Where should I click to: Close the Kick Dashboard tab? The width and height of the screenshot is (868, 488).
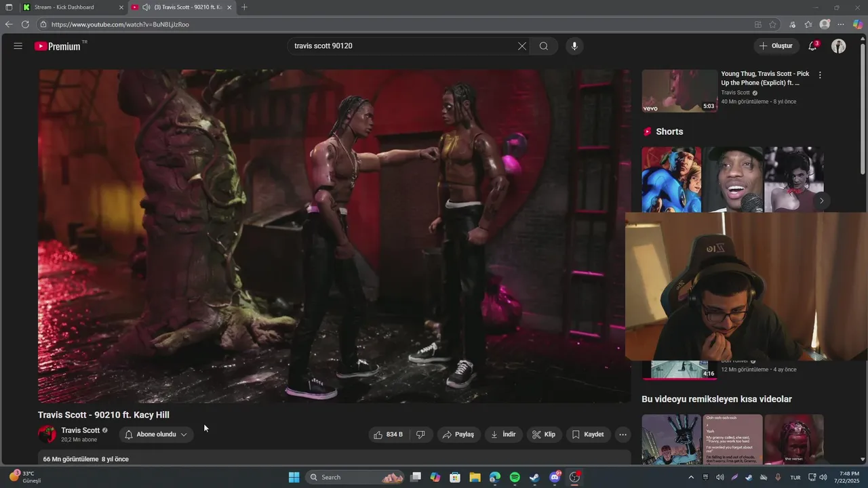click(x=121, y=7)
